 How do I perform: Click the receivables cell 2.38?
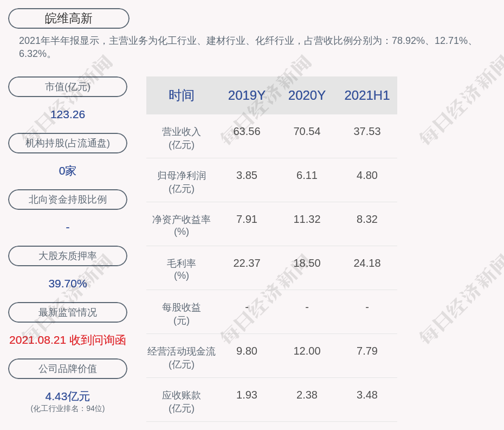(307, 395)
